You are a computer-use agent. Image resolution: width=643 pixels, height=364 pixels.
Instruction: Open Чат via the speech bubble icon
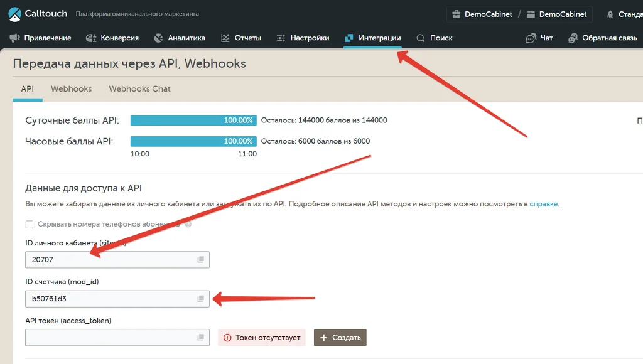531,38
